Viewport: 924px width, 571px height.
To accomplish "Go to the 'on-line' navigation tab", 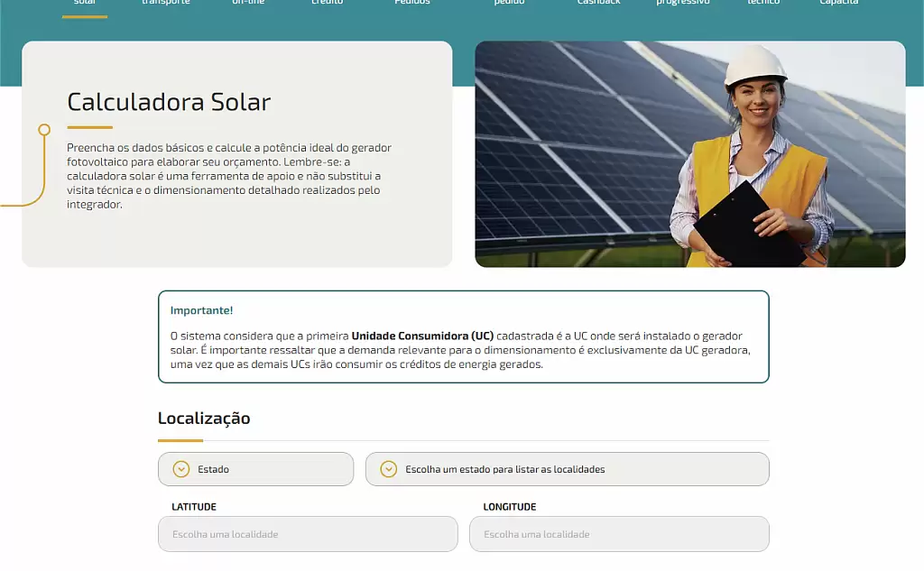I will tap(248, 4).
